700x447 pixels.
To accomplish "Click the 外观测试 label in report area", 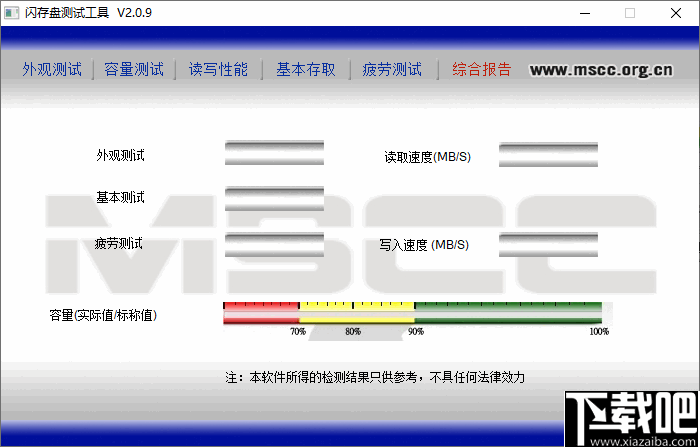I will pos(121,155).
